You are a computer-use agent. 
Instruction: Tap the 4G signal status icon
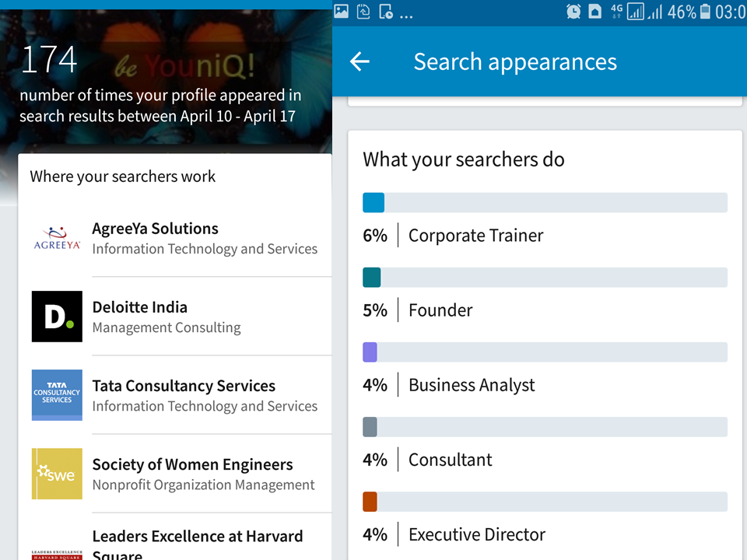617,12
